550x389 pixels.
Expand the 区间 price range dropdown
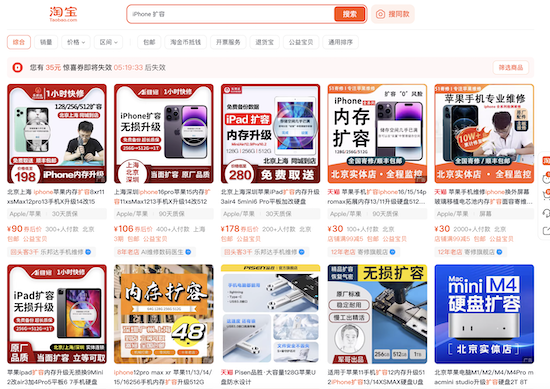[x=108, y=42]
